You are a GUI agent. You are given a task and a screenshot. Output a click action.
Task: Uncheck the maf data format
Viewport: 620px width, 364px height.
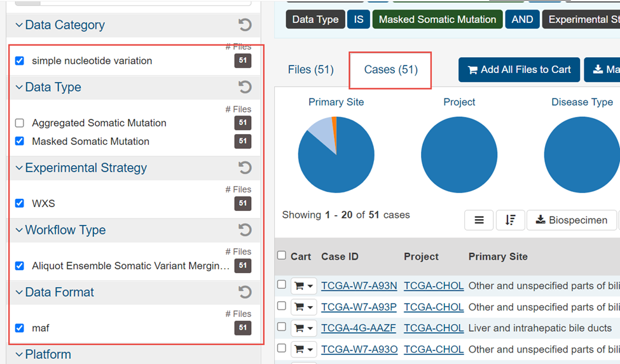point(20,328)
